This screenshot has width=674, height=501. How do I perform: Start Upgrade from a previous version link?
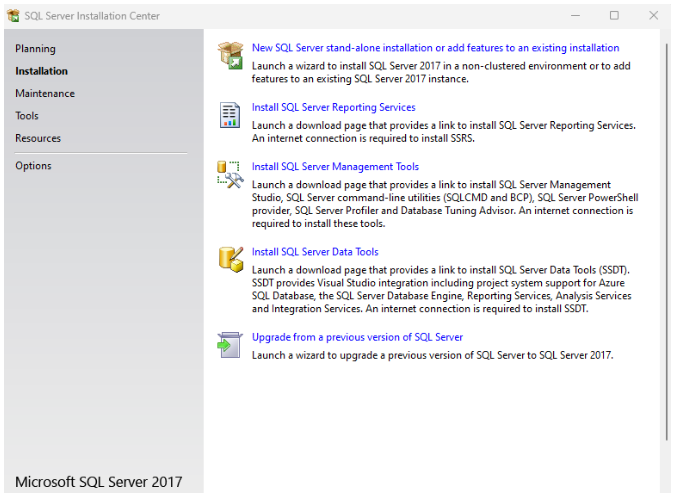[x=357, y=337]
